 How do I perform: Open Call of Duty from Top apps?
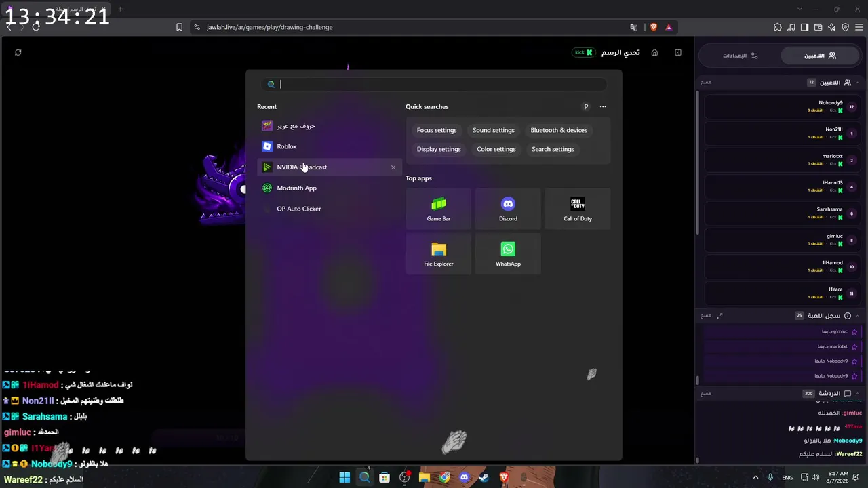[578, 209]
